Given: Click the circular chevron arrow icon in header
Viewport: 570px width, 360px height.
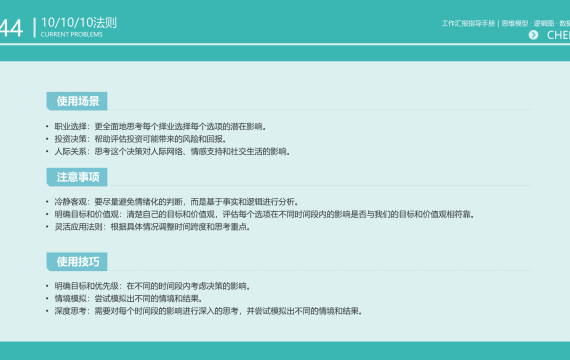Looking at the screenshot, I should click(x=533, y=35).
